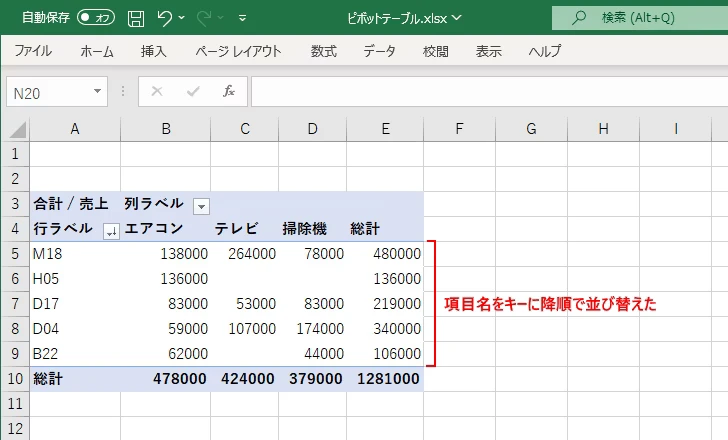The width and height of the screenshot is (728, 440).
Task: Click the テレビ column label cell
Action: point(245,229)
